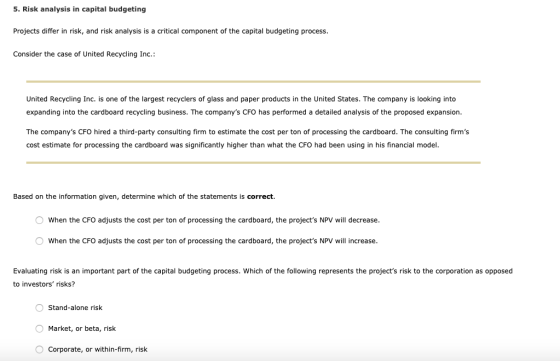
Task: Click the "5. Risk analysis in capital budgeting" heading
Action: (80, 9)
